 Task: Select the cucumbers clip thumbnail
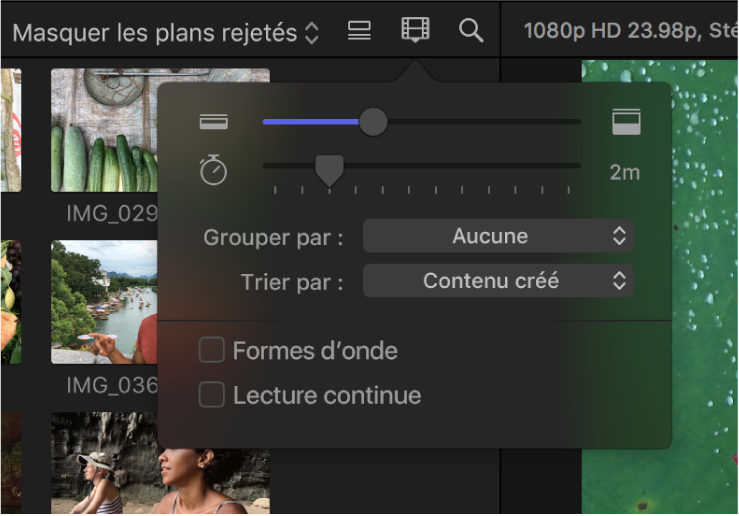tap(104, 130)
